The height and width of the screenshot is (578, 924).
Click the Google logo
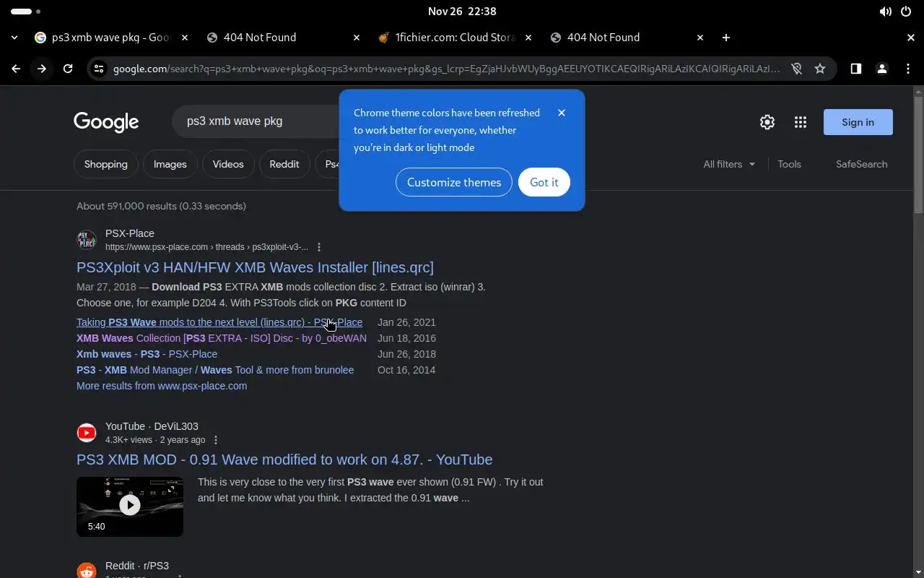pyautogui.click(x=106, y=122)
